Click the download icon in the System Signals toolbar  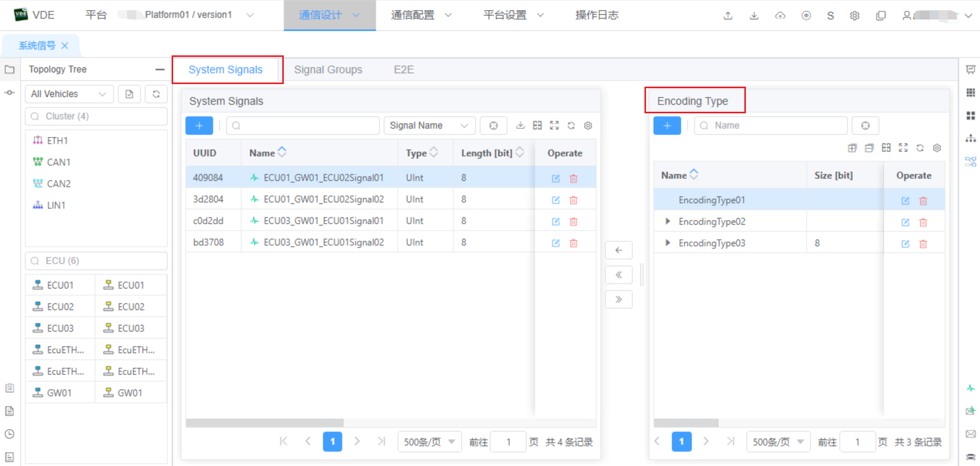pyautogui.click(x=520, y=125)
